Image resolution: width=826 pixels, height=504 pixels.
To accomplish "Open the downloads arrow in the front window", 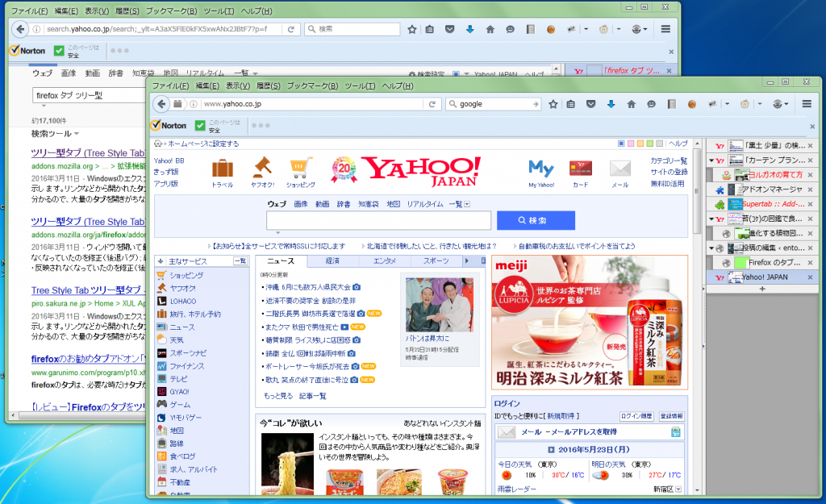I will tap(611, 104).
